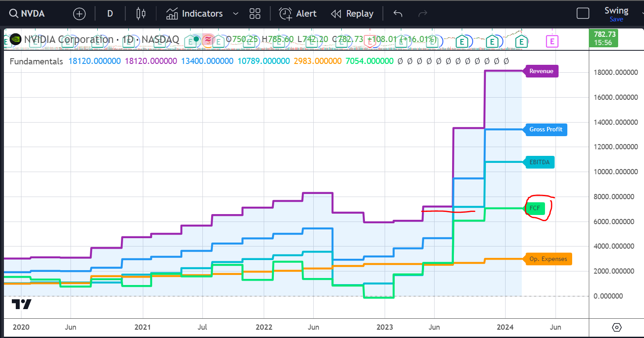The image size is (644, 338).
Task: Open the D interval selector
Action: tap(110, 14)
